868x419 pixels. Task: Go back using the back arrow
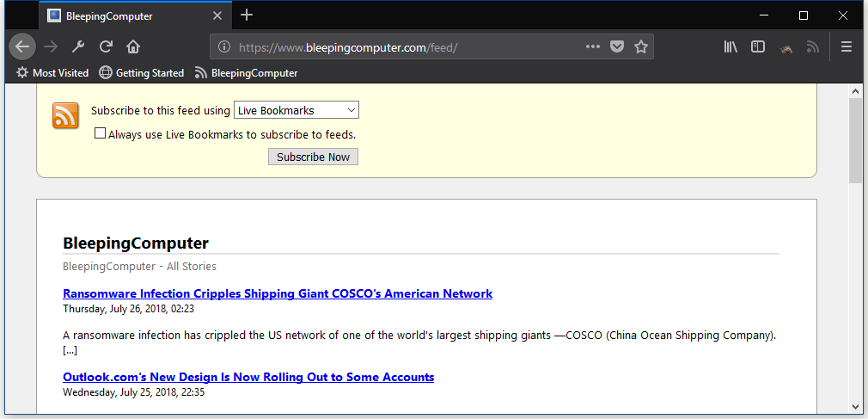22,46
